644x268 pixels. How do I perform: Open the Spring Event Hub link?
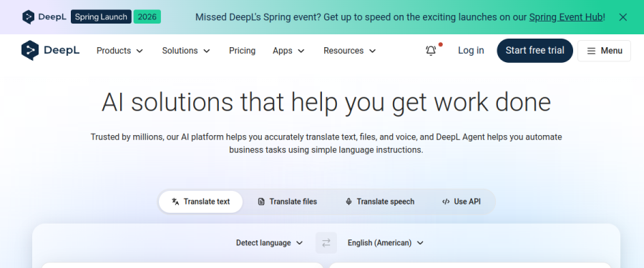(566, 17)
